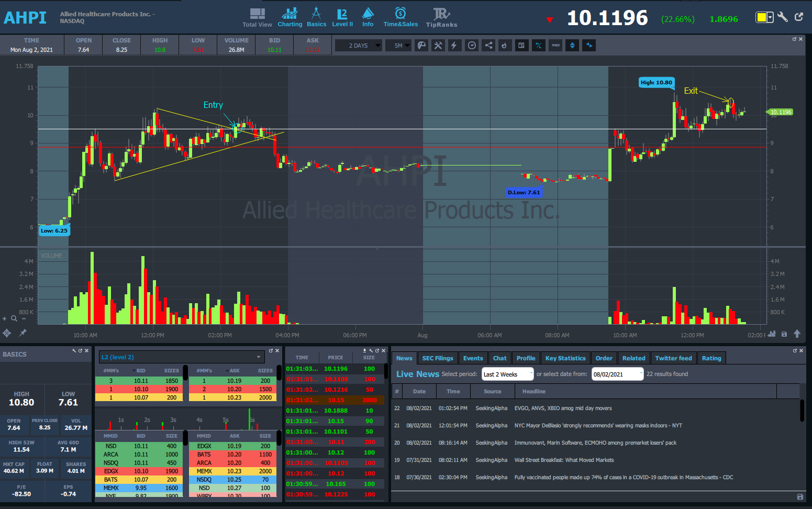Click the crosshair target icon below chart
Viewport: 812px width, 509px height.
pos(7,333)
